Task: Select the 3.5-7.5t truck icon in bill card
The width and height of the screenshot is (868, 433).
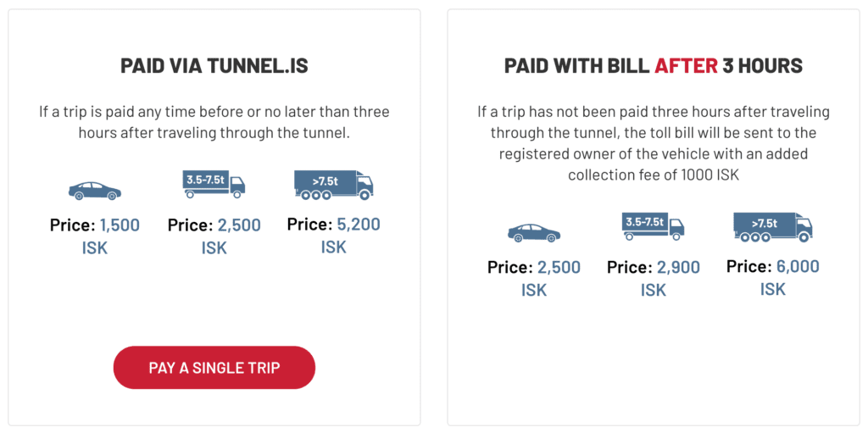Action: (x=653, y=226)
